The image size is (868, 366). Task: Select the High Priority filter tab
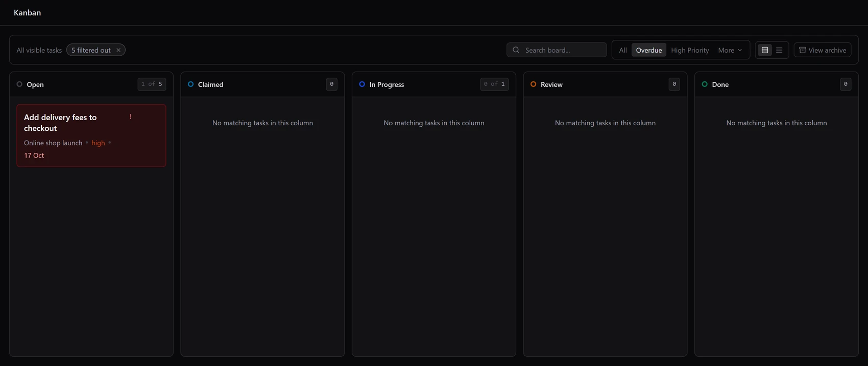[690, 50]
